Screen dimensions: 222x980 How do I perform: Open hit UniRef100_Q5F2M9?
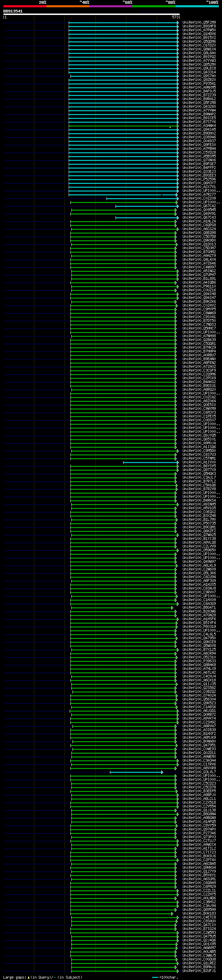pos(199,23)
